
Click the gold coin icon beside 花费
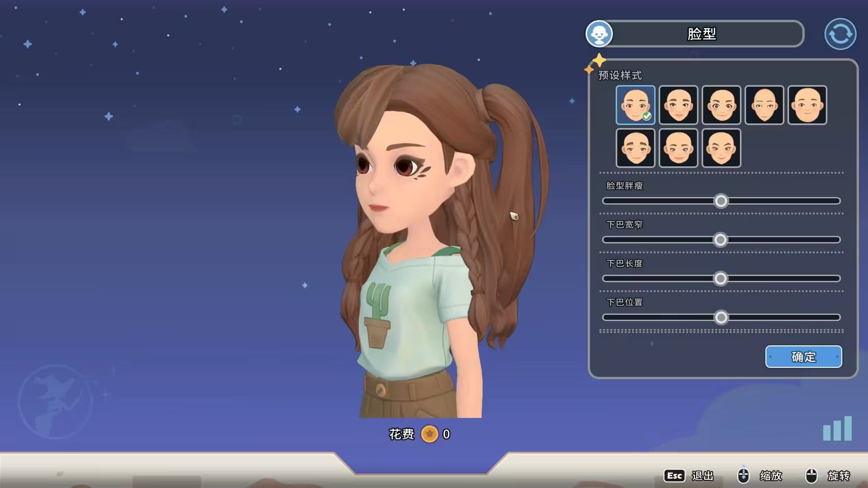(429, 434)
